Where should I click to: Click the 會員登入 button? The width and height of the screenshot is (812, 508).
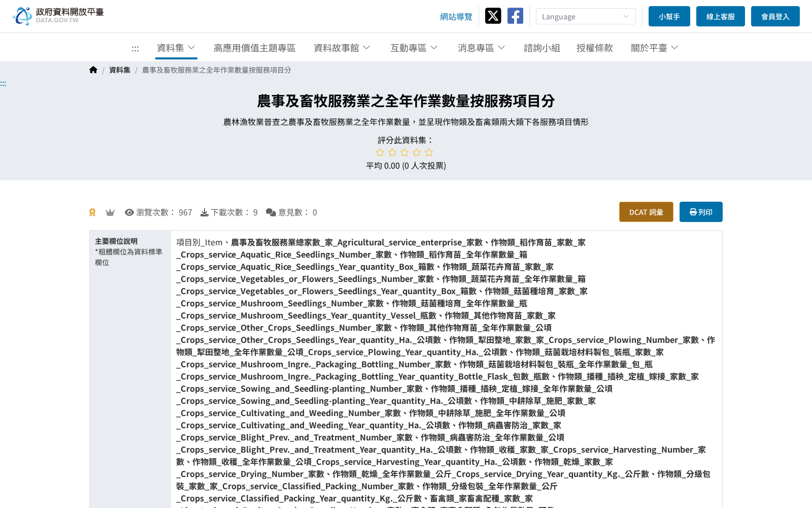tap(775, 16)
